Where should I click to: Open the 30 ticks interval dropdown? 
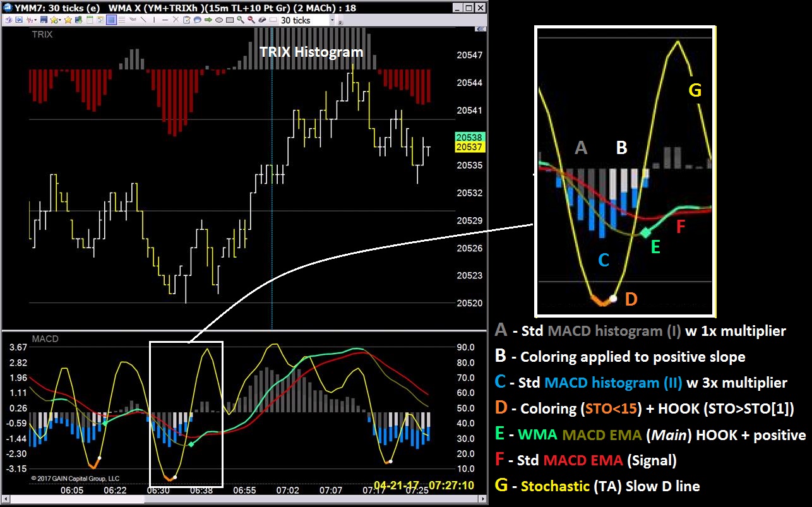[x=331, y=20]
